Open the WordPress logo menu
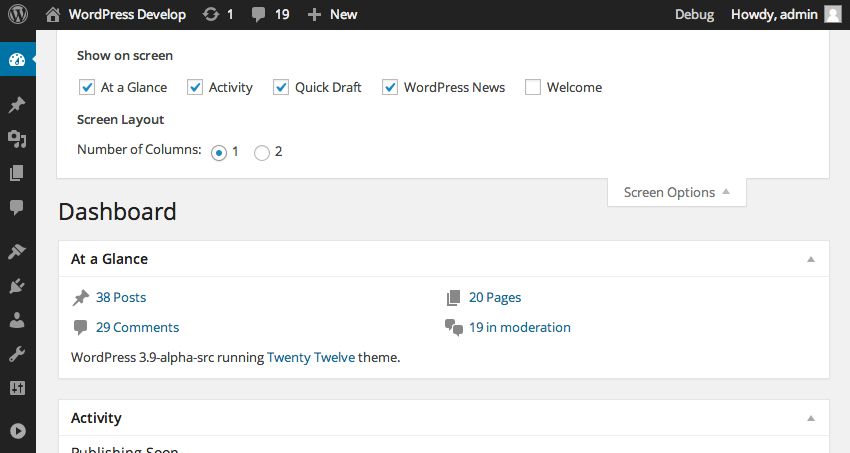 pos(18,14)
